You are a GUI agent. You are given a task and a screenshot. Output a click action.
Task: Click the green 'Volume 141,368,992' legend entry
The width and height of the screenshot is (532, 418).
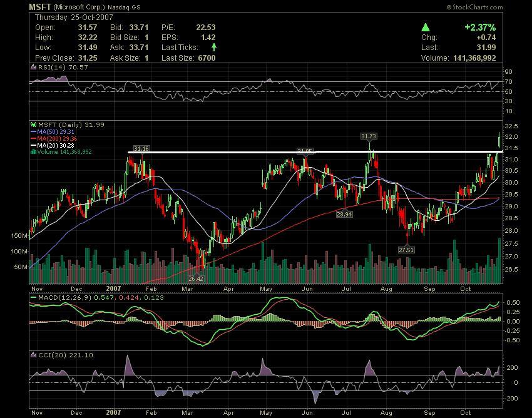64,152
